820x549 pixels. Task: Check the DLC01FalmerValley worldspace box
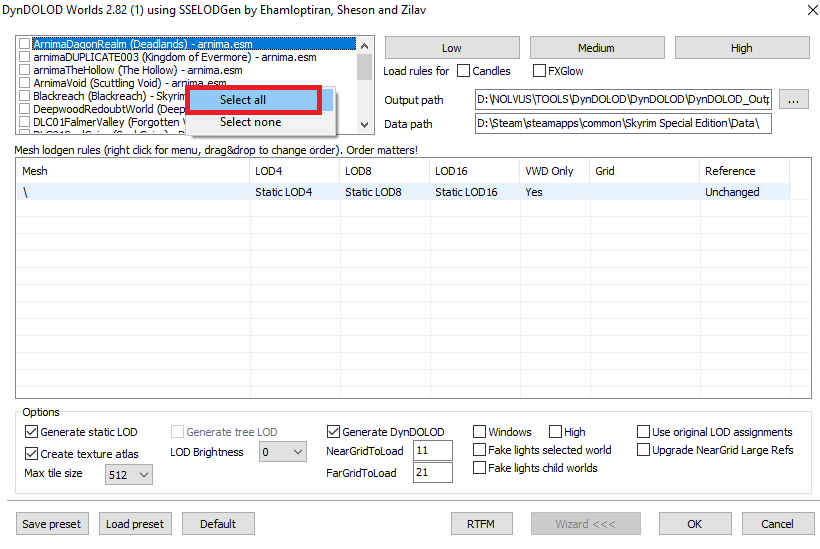click(24, 122)
